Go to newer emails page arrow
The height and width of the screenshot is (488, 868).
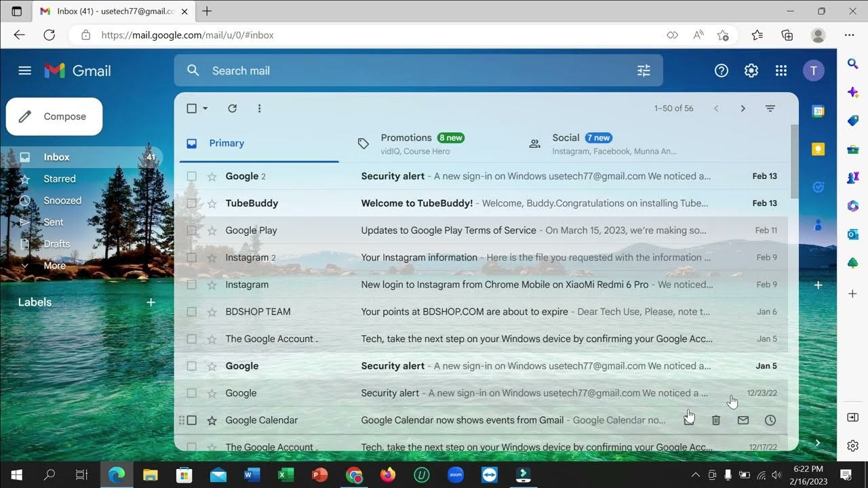click(716, 108)
